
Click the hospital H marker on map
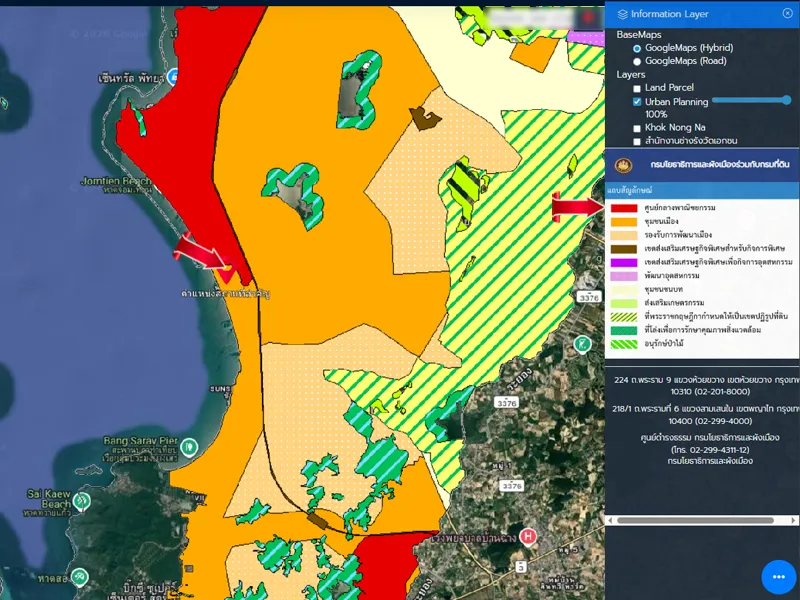(528, 536)
